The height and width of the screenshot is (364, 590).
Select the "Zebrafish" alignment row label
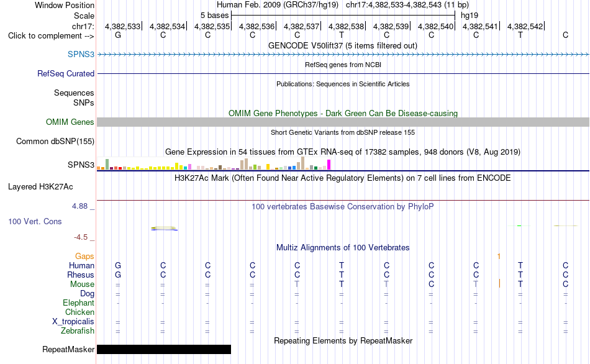(78, 330)
